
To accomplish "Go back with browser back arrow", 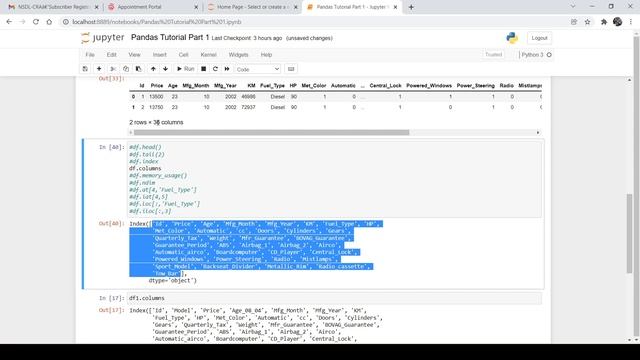I will (9, 22).
